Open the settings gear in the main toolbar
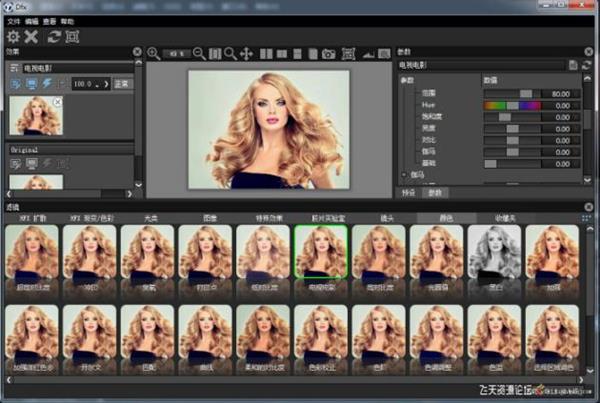Viewport: 600px width, 403px height. (13, 36)
